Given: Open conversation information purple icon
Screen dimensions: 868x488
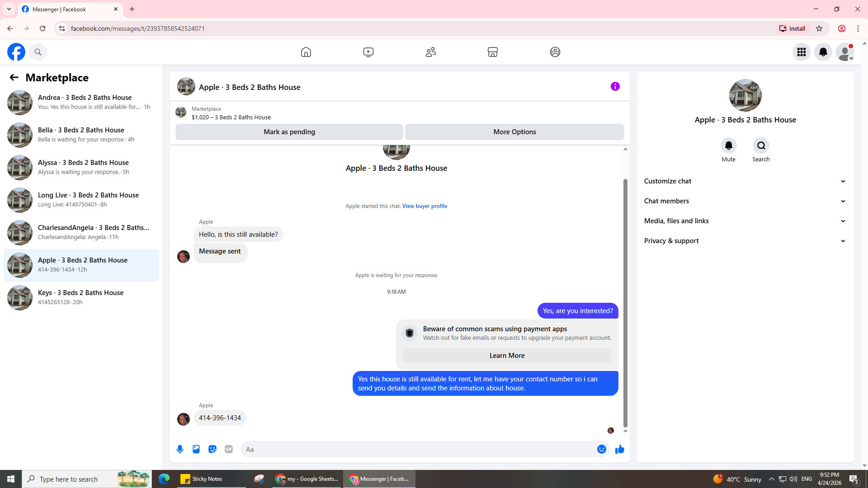Looking at the screenshot, I should 615,86.
